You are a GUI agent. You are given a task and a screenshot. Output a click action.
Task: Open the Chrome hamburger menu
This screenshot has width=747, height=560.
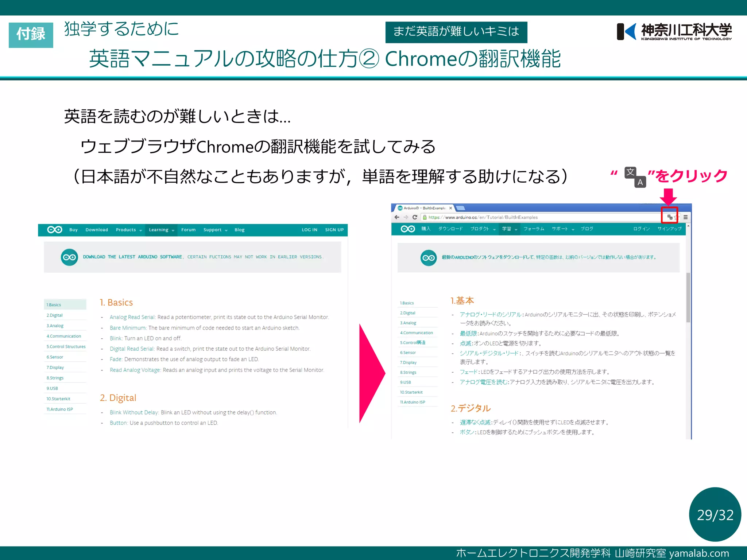click(685, 217)
